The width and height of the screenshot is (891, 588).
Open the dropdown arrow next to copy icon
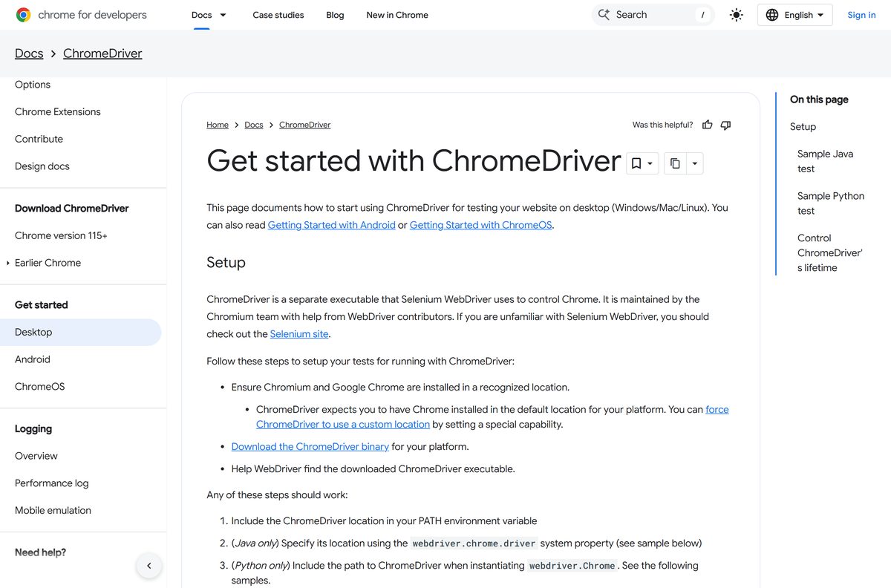click(694, 163)
